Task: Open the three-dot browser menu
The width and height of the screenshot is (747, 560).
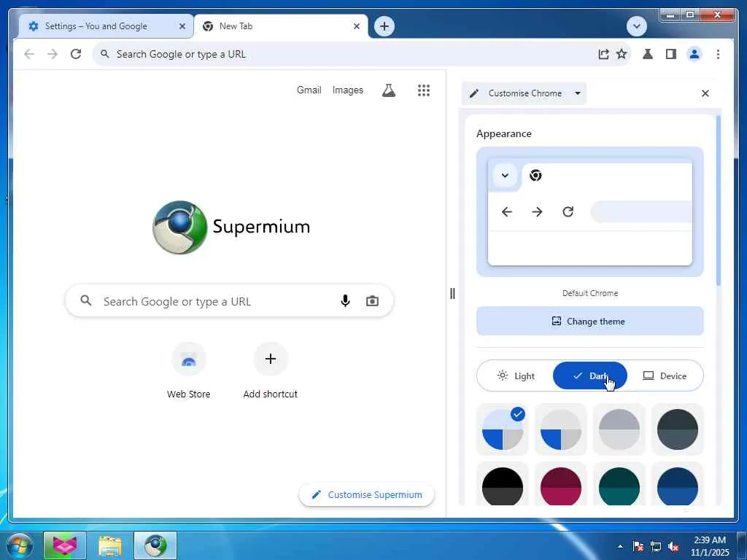Action: tap(718, 54)
